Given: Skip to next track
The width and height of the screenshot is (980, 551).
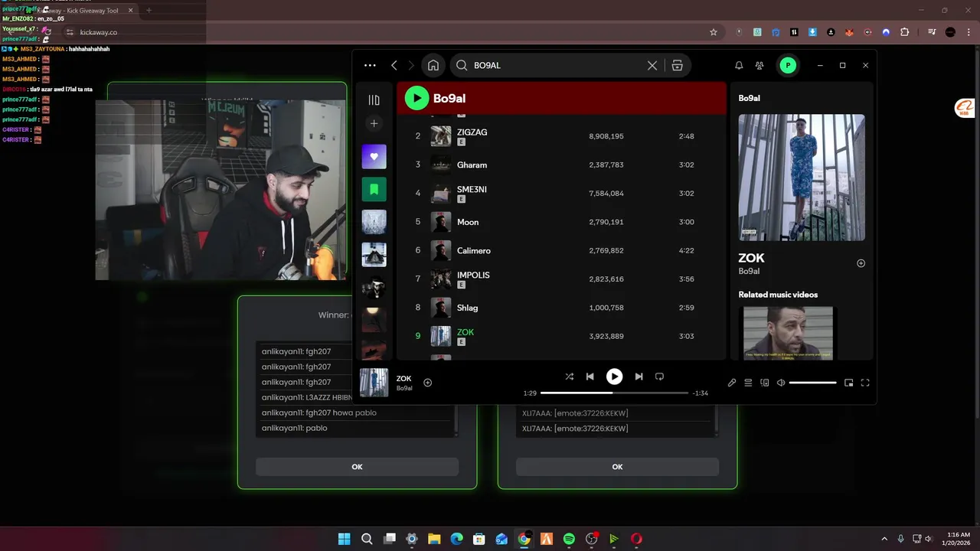Looking at the screenshot, I should [x=639, y=377].
